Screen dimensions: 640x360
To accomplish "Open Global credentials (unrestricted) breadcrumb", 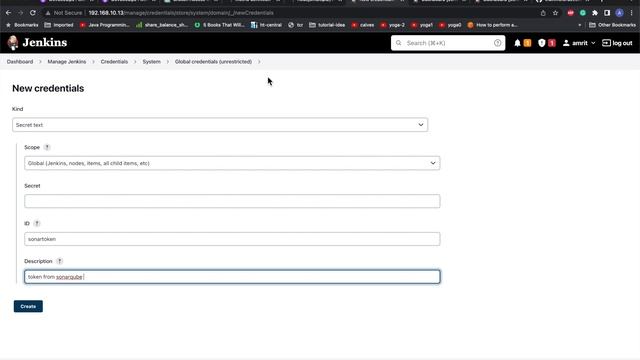I will click(213, 62).
